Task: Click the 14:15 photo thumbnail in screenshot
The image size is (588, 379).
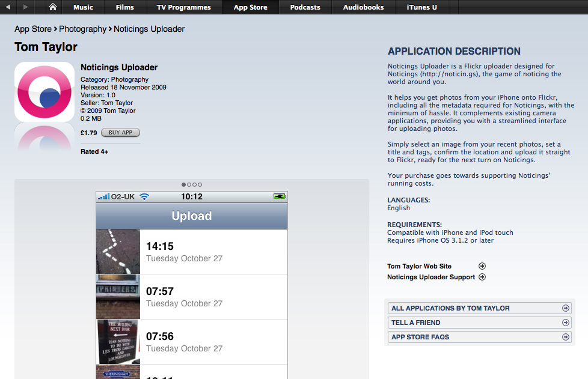Action: click(x=118, y=252)
